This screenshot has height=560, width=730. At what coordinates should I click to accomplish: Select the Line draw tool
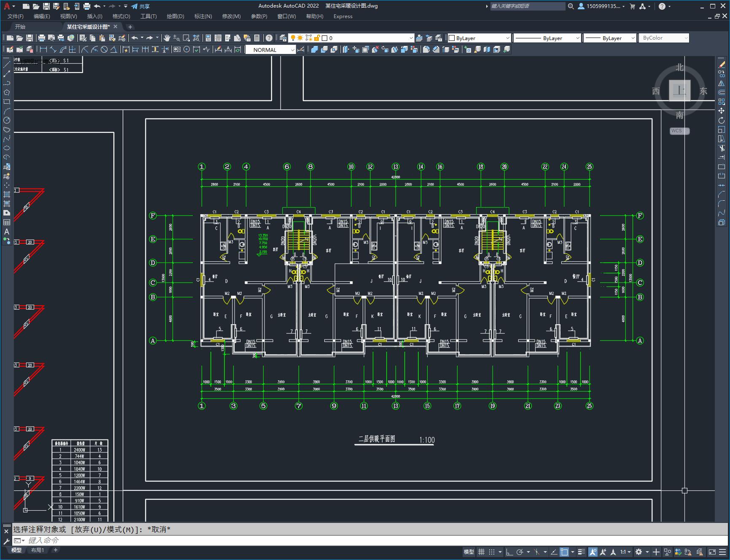point(7,65)
